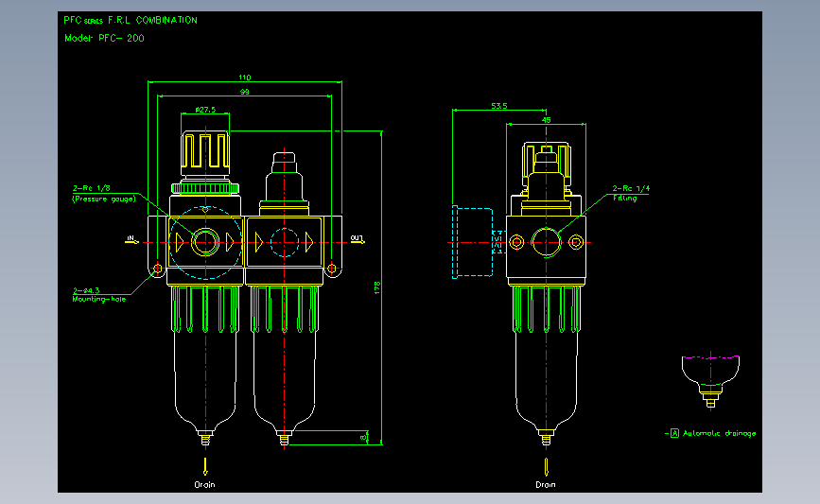The image size is (820, 504).
Task: Click the automatic drainage bowl detail drawing
Action: point(710,381)
